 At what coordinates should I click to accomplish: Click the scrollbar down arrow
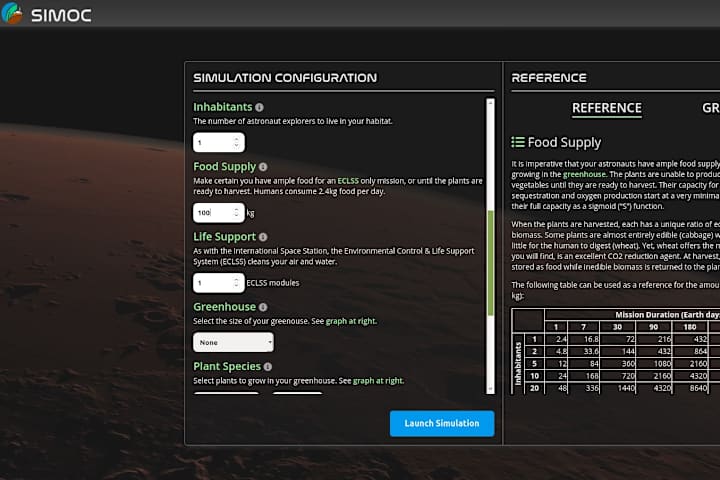(490, 389)
